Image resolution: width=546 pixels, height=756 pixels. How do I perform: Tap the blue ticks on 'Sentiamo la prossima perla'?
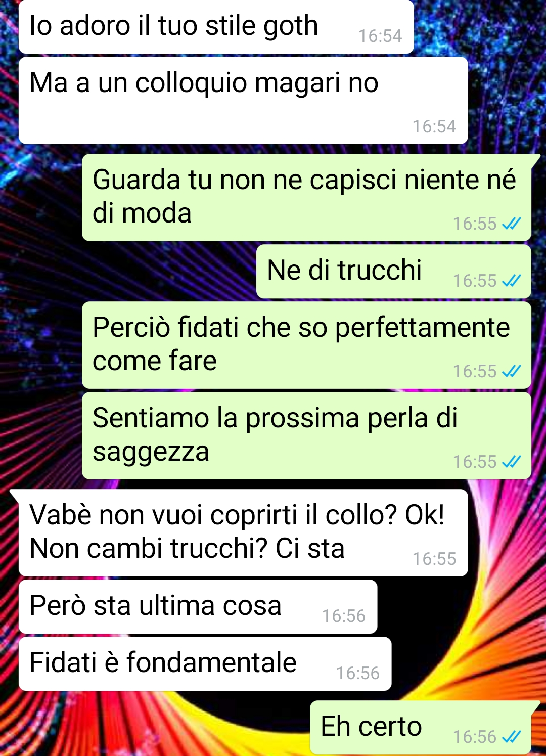coord(511,462)
